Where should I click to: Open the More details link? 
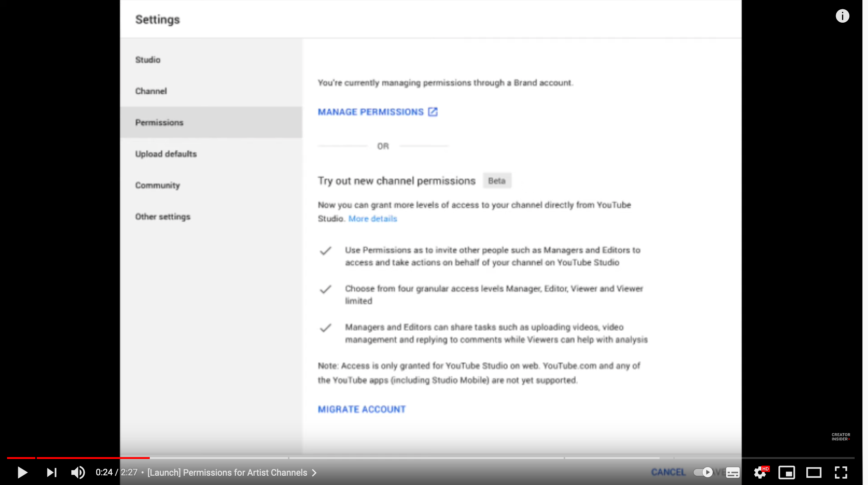[373, 219]
